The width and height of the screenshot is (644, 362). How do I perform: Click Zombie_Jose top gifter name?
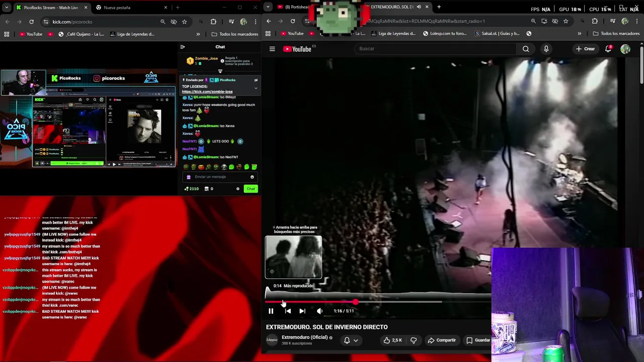point(206,58)
